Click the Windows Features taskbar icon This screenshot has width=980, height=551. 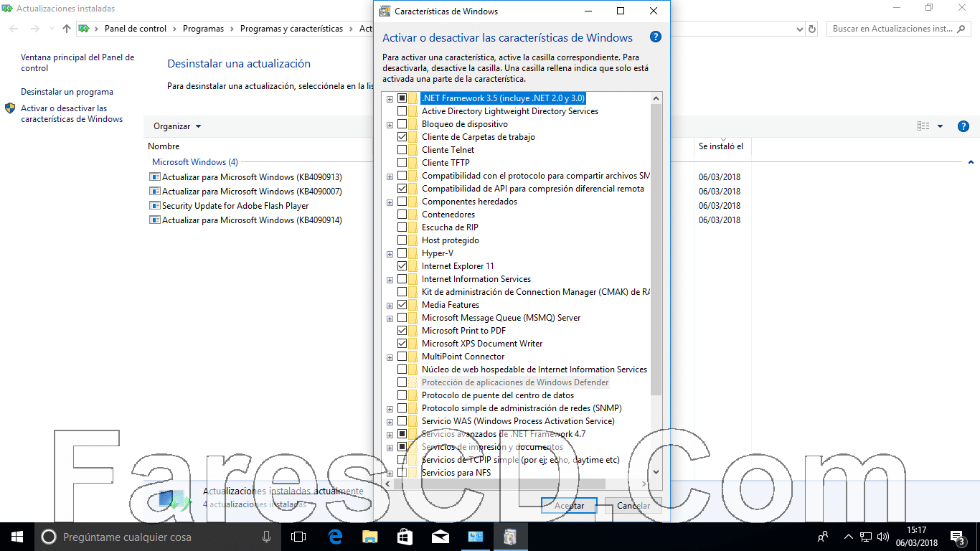(x=510, y=537)
